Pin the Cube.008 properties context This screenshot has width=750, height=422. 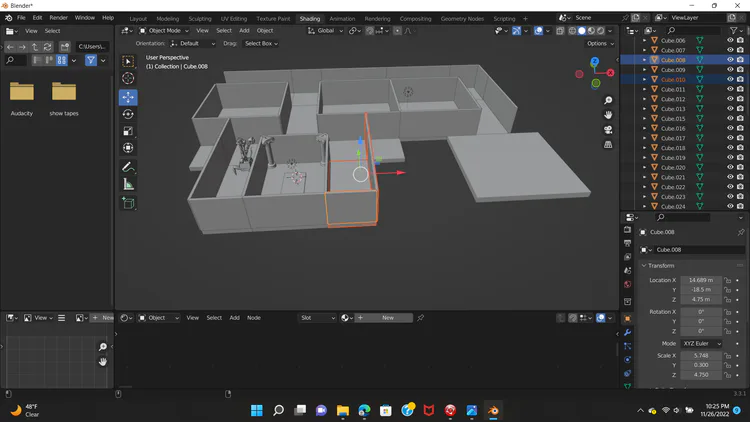coord(741,232)
